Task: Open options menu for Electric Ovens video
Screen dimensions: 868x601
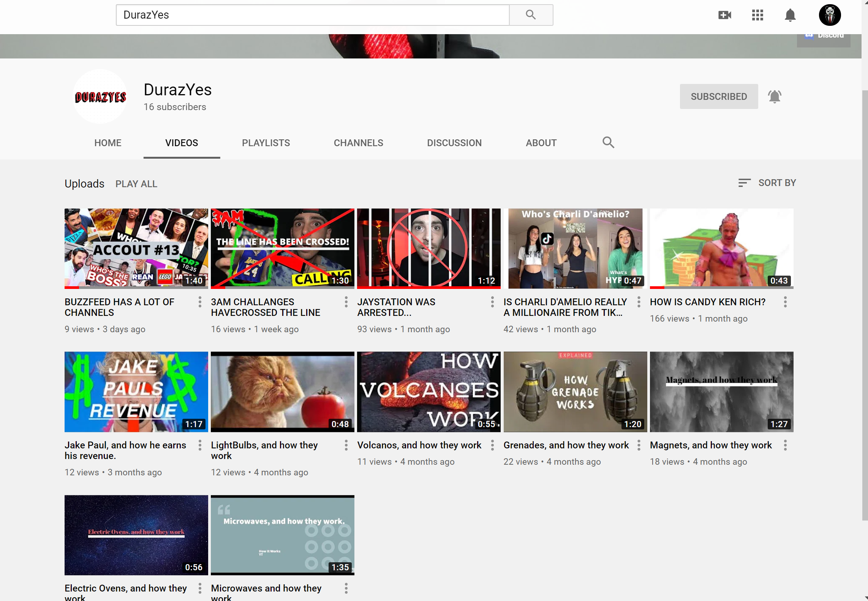Action: 200,588
